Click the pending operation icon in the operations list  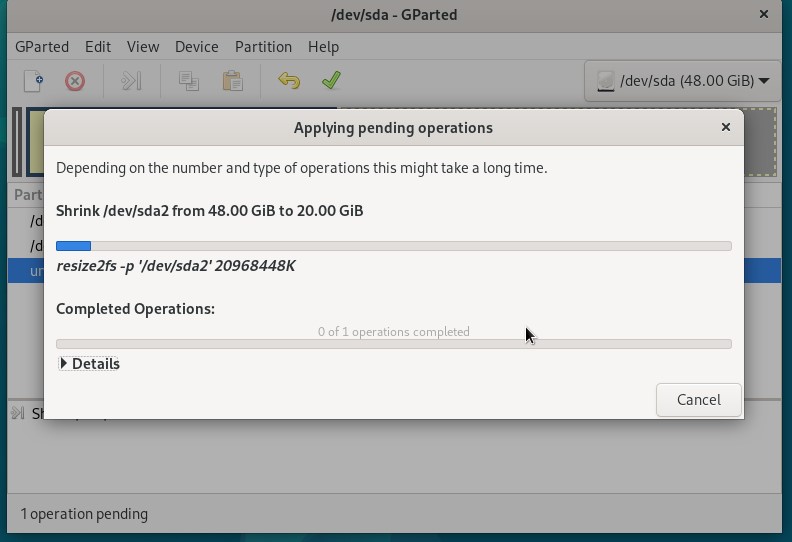18,413
